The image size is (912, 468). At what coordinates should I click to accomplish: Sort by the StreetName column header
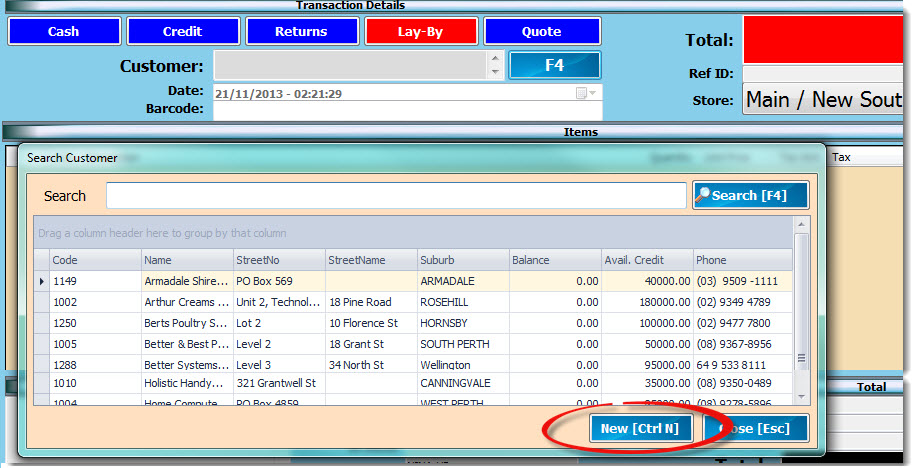coord(371,260)
